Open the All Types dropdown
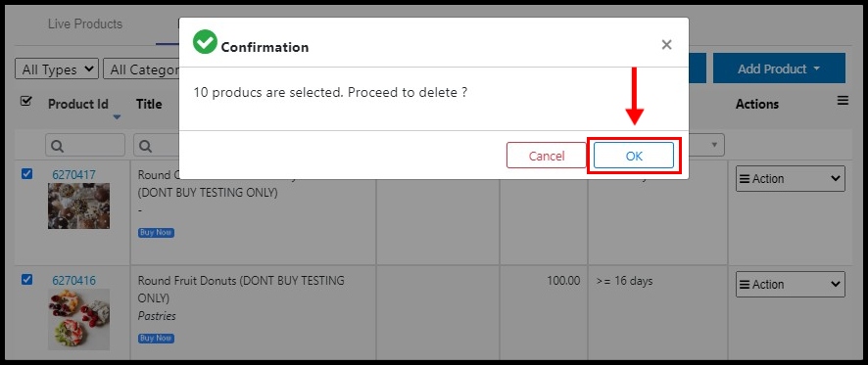Image resolution: width=868 pixels, height=365 pixels. 57,69
